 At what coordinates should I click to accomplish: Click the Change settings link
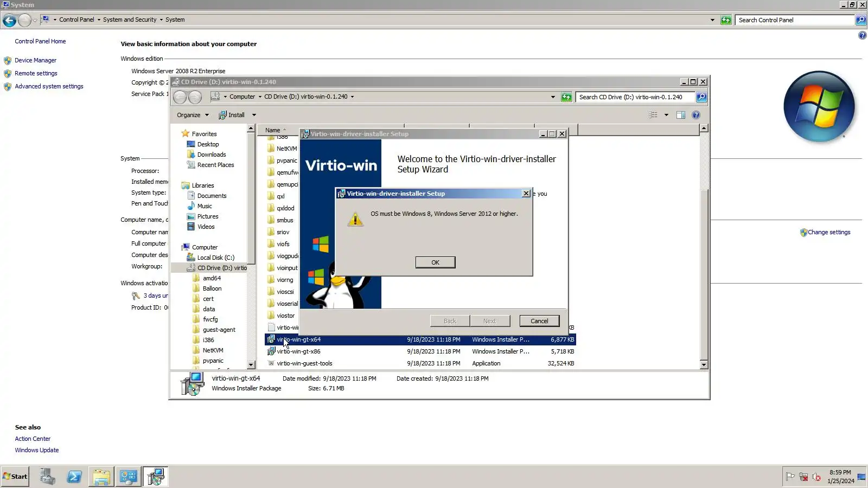829,232
